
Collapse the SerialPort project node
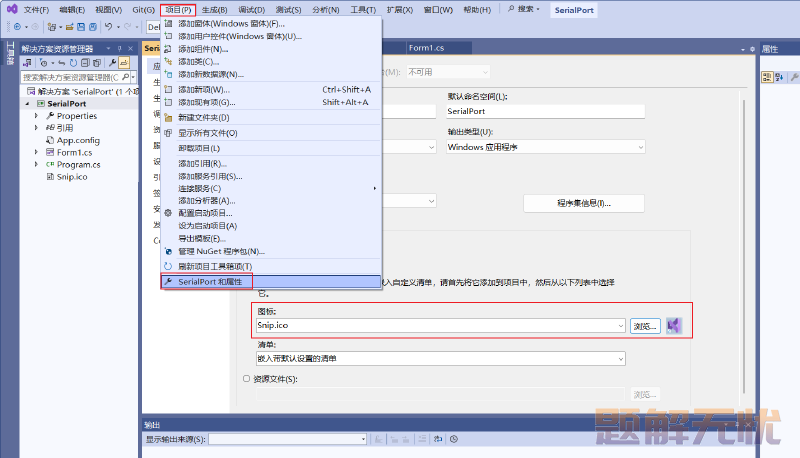pyautogui.click(x=27, y=104)
